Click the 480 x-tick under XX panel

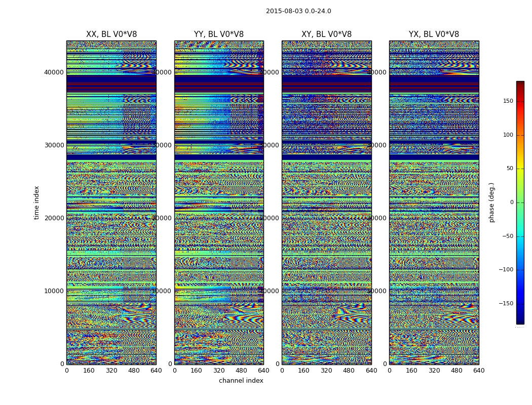[x=134, y=371]
